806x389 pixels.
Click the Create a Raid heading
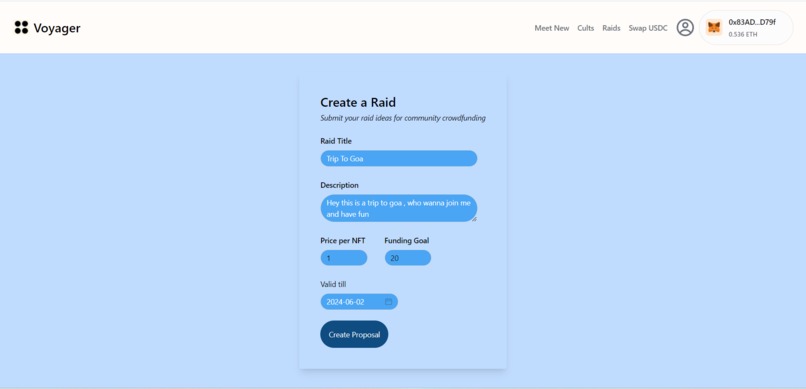(358, 102)
